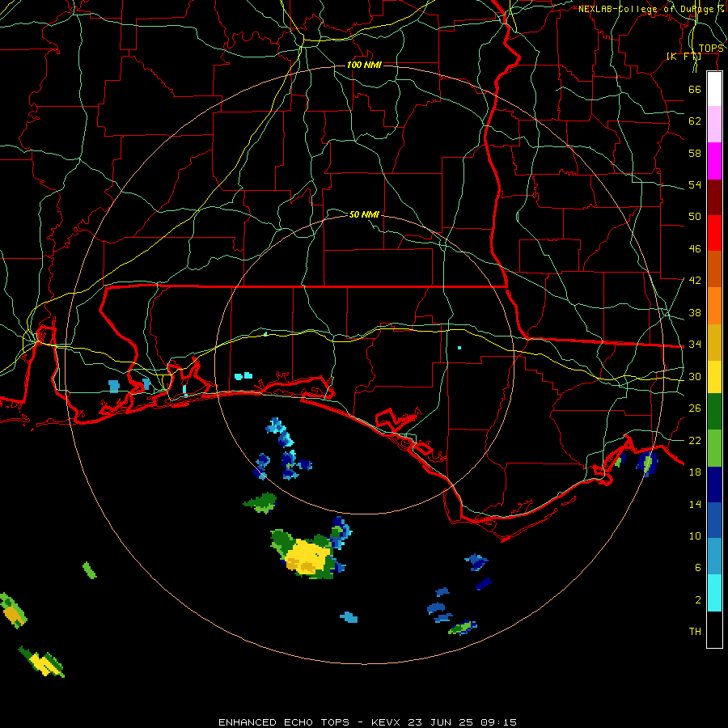Click the legend value '14'
The image size is (728, 728).
coord(695,504)
